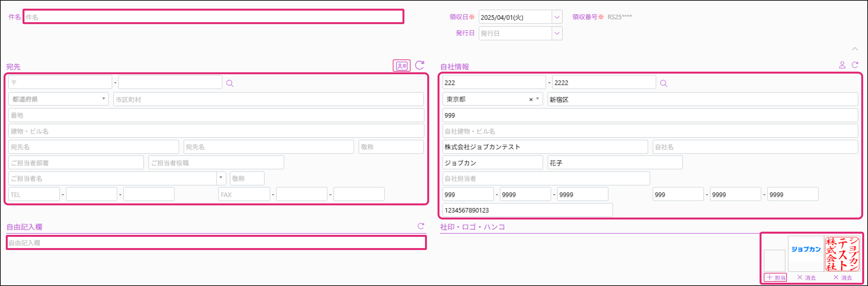Image resolution: width=868 pixels, height=286 pixels.
Task: Click the 件名 input field
Action: pos(213,17)
